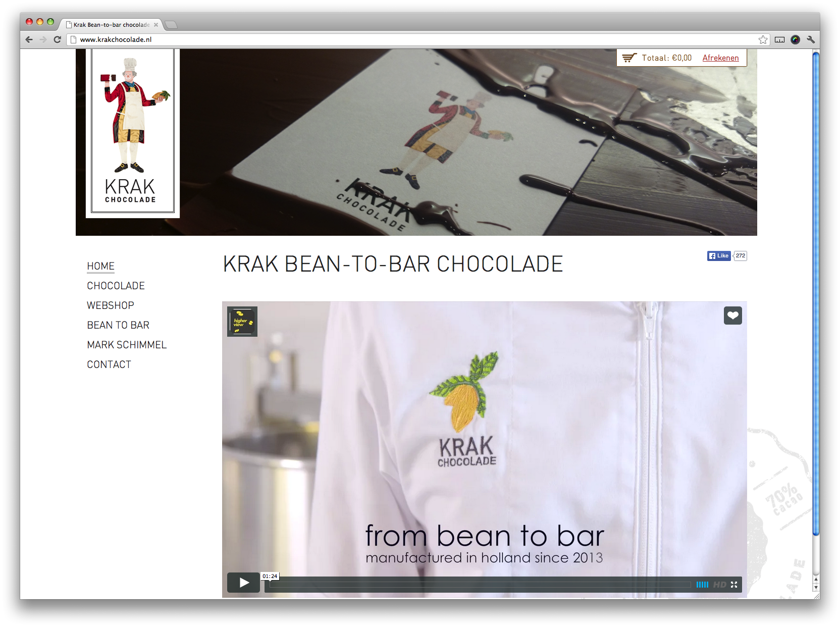
Task: Click the Afrekenen checkout link
Action: (x=720, y=58)
